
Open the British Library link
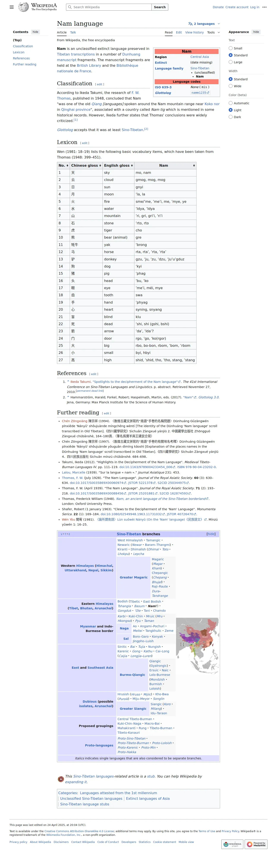89,66
